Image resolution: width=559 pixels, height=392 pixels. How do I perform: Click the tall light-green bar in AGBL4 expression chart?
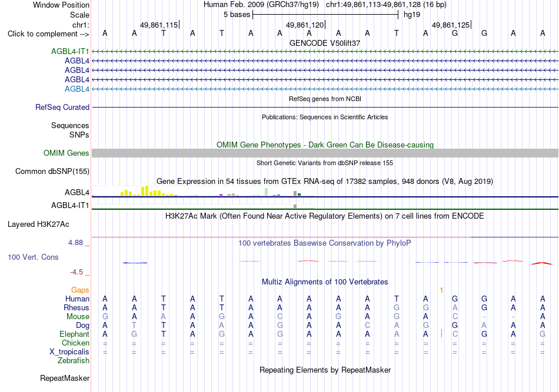[267, 192]
